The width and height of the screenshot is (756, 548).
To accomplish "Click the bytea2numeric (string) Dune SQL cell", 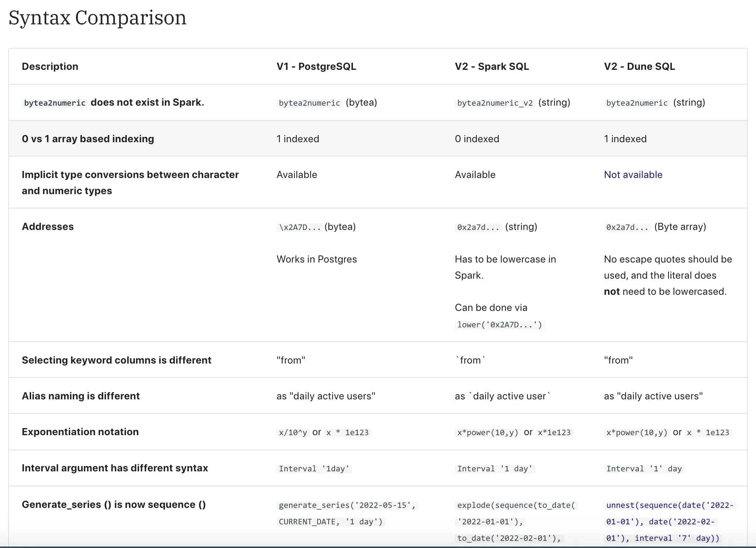I will click(x=655, y=103).
